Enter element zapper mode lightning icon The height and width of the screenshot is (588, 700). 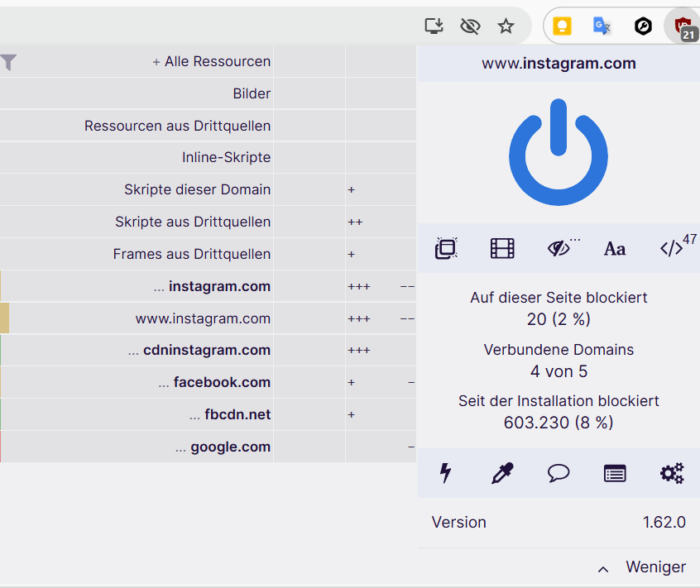pos(446,473)
